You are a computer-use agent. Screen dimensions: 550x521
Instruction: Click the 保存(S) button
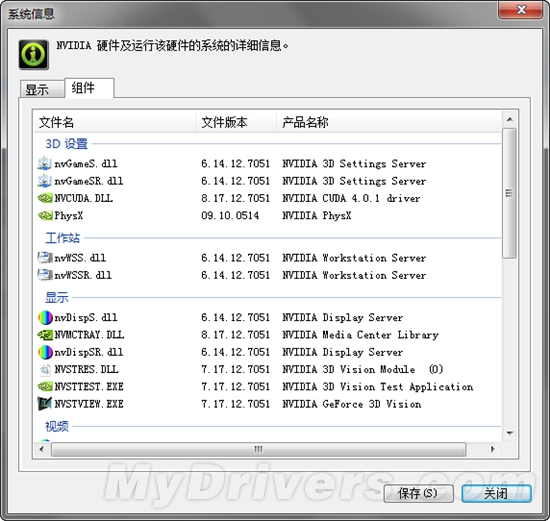click(418, 494)
